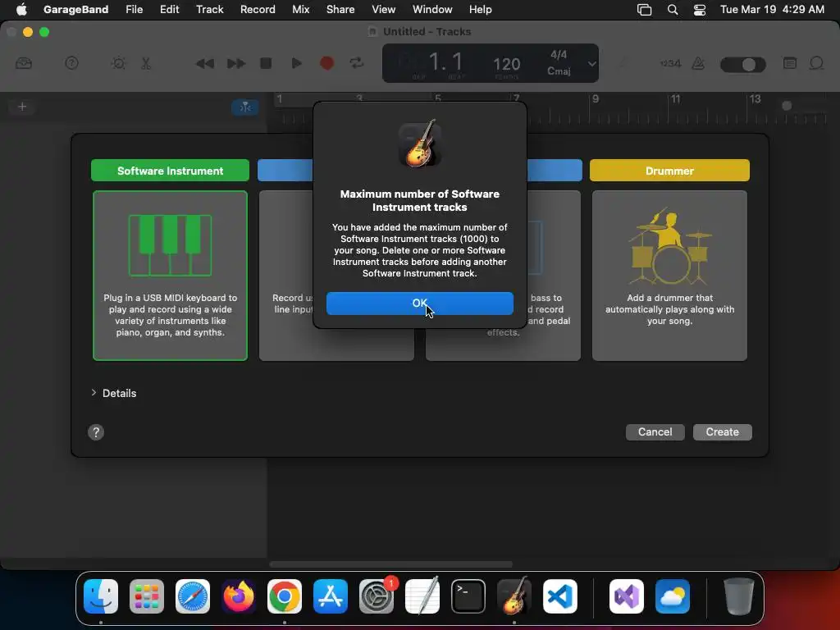Open Launchpad from the Dock

(147, 596)
